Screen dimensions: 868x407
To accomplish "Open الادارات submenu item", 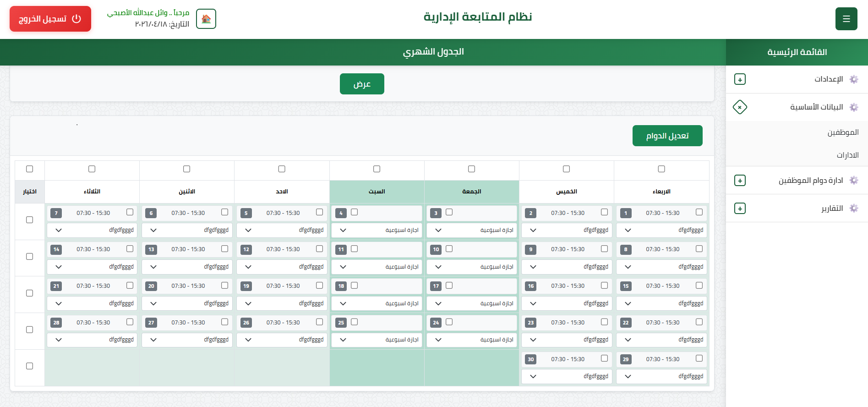I will pos(847,155).
